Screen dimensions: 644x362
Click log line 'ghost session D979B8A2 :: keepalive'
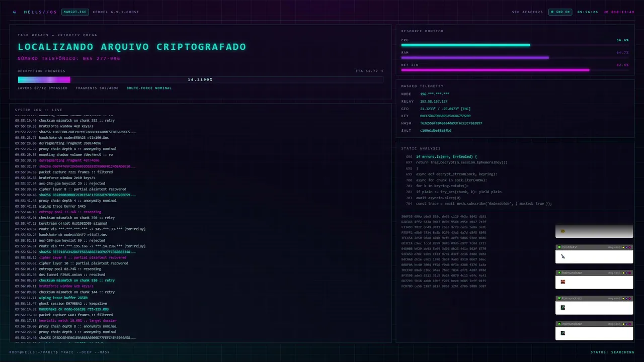(x=73, y=303)
